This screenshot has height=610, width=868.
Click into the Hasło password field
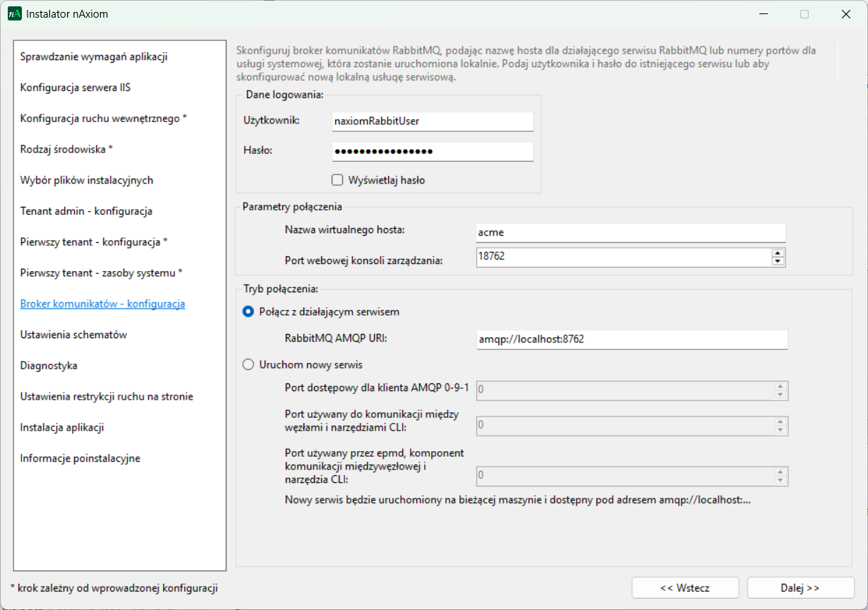pyautogui.click(x=433, y=152)
